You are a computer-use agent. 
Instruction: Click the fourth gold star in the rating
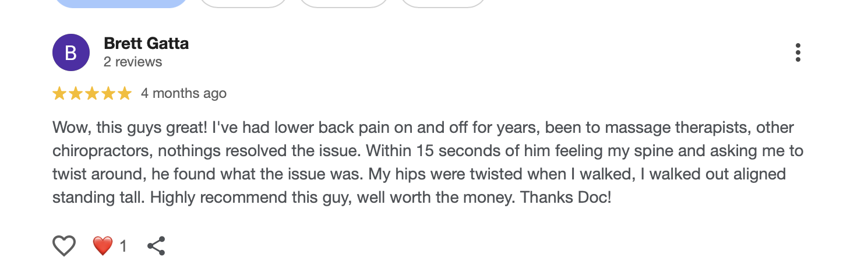click(108, 93)
